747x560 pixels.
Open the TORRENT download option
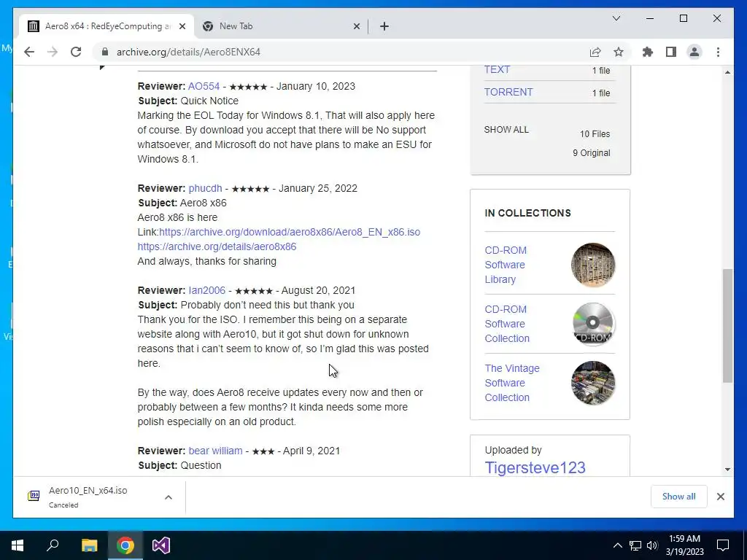click(x=508, y=92)
